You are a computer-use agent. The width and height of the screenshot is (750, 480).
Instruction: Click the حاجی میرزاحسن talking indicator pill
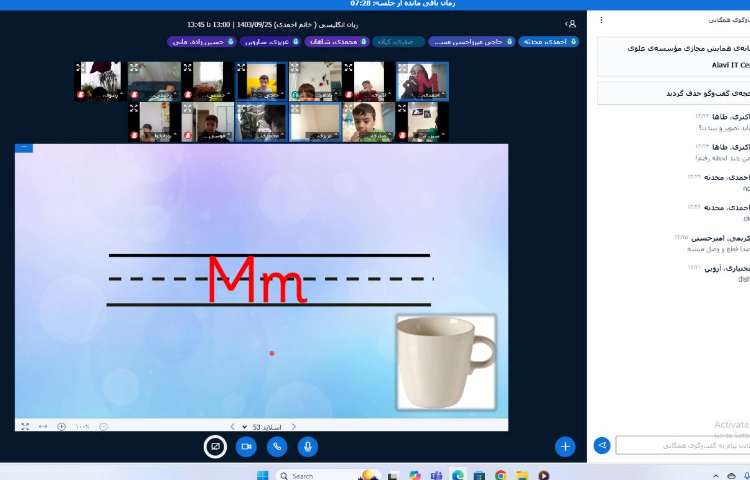pos(471,42)
